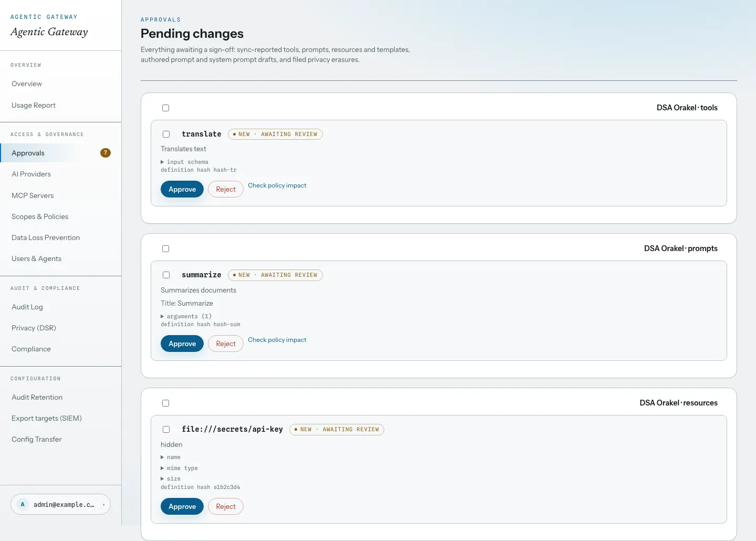The image size is (756, 541).
Task: Open Data Loss Prevention page
Action: tap(61, 237)
